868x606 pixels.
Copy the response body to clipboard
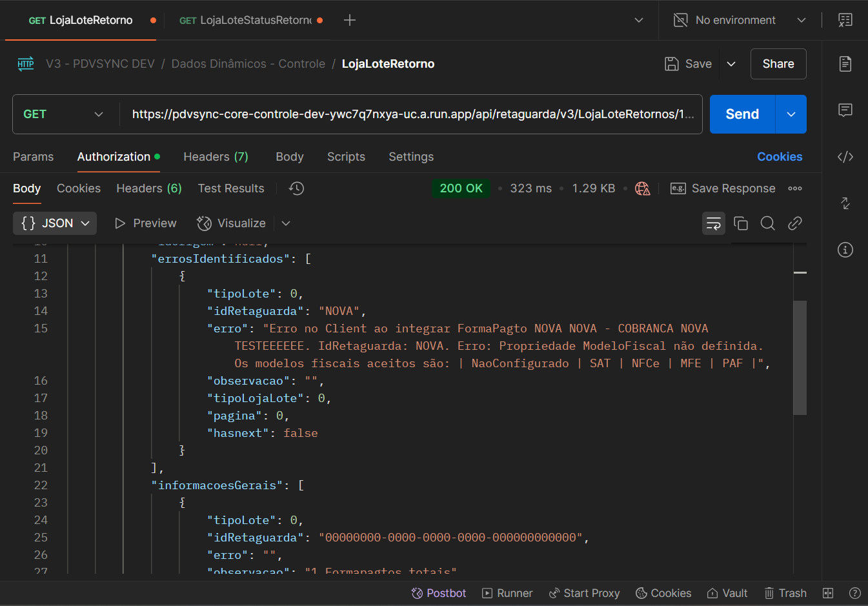click(x=741, y=223)
